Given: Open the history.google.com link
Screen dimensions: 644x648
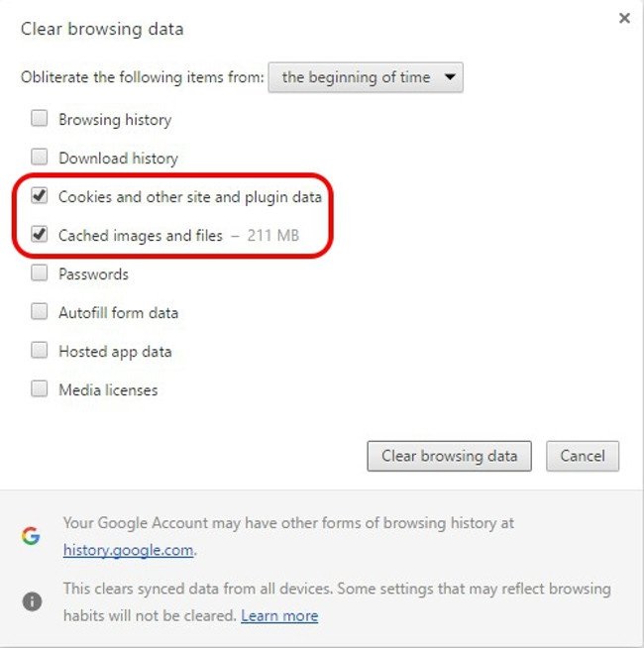Looking at the screenshot, I should 129,549.
